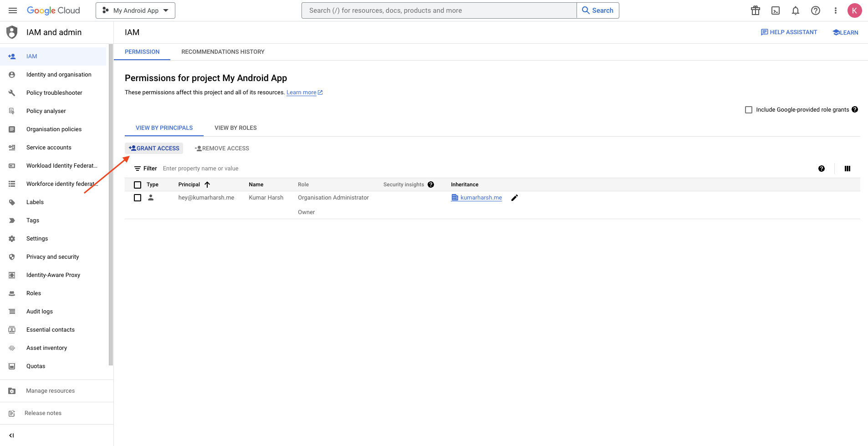The image size is (868, 446).
Task: Select the checkbox on Kumar Harsh's row
Action: point(138,198)
